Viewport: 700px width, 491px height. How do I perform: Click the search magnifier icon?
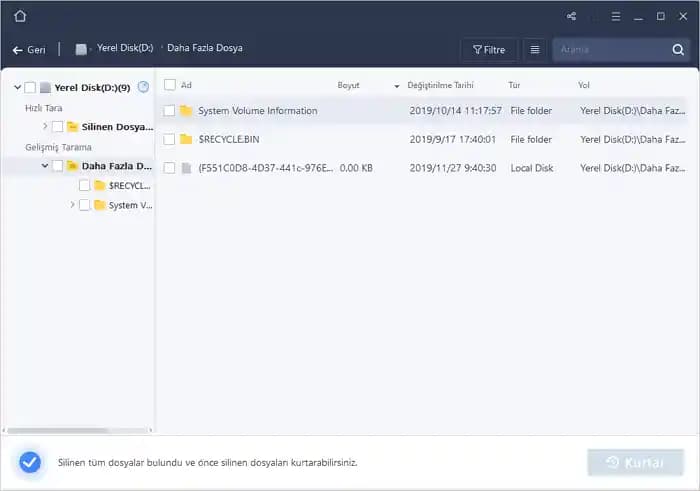(679, 49)
